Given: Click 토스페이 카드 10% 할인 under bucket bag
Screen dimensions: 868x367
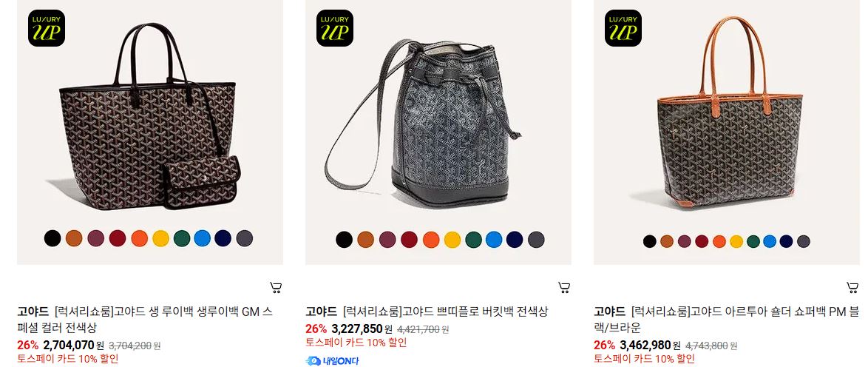Looking at the screenshot, I should (356, 343).
